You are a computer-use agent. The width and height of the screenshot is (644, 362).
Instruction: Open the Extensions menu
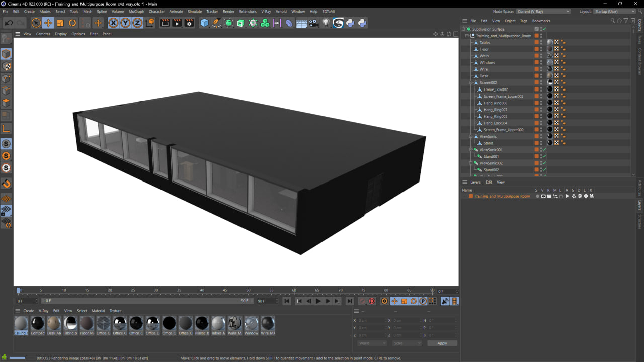248,11
